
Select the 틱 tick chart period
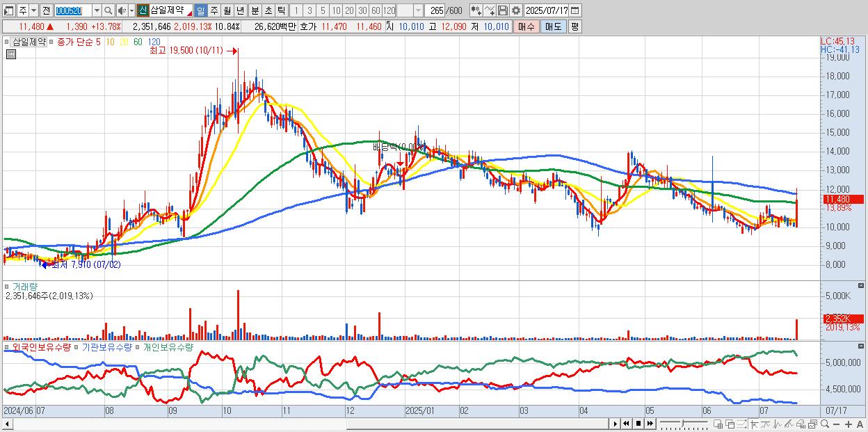pyautogui.click(x=281, y=10)
